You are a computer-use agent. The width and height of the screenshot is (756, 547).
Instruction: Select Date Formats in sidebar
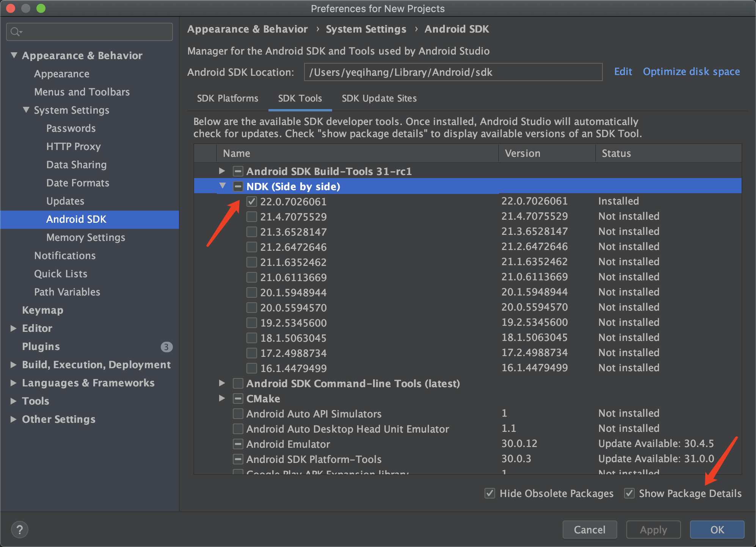[x=78, y=183]
